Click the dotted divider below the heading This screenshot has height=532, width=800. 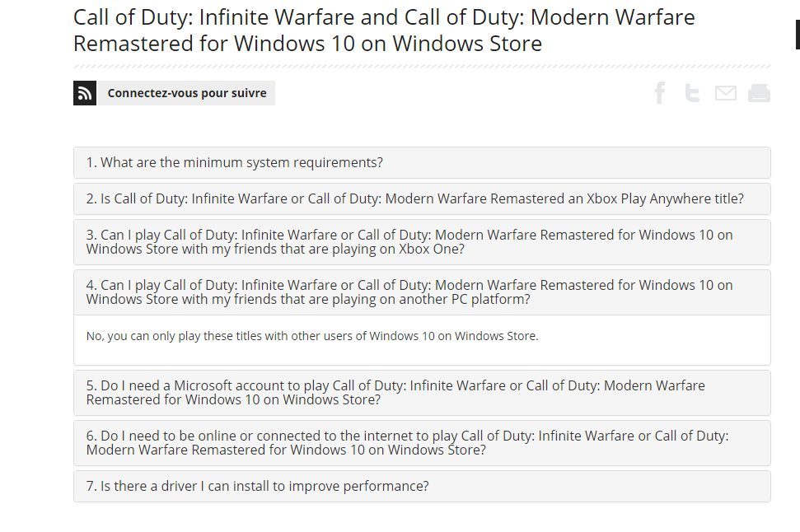421,66
